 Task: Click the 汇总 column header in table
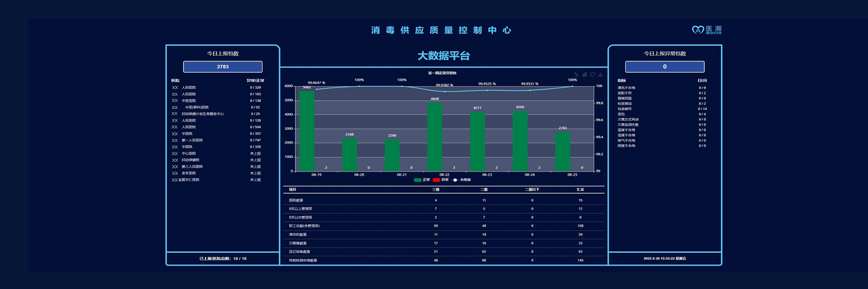point(580,190)
